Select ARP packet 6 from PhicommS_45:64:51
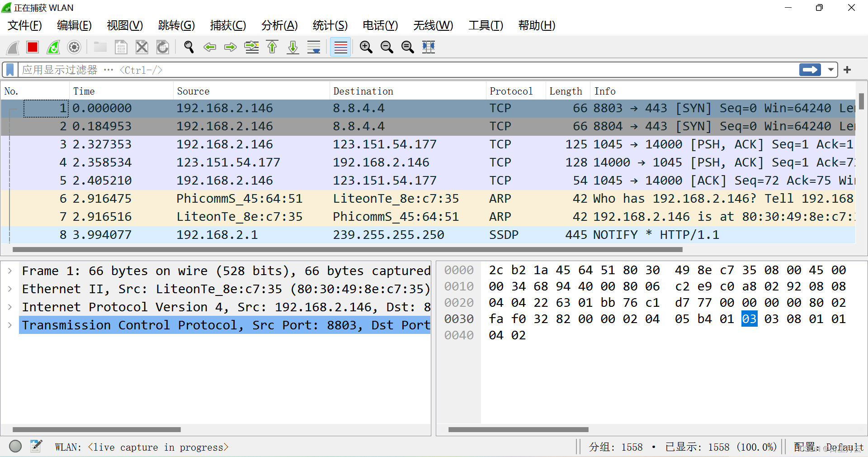 428,199
